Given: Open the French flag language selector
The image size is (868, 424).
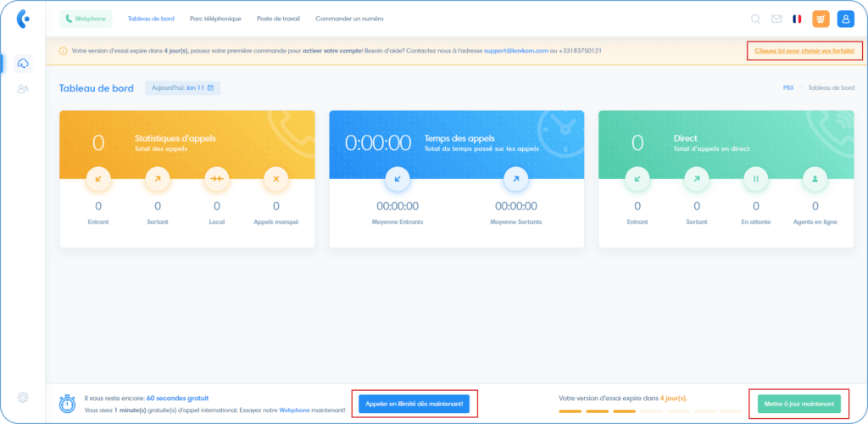Looking at the screenshot, I should 797,19.
